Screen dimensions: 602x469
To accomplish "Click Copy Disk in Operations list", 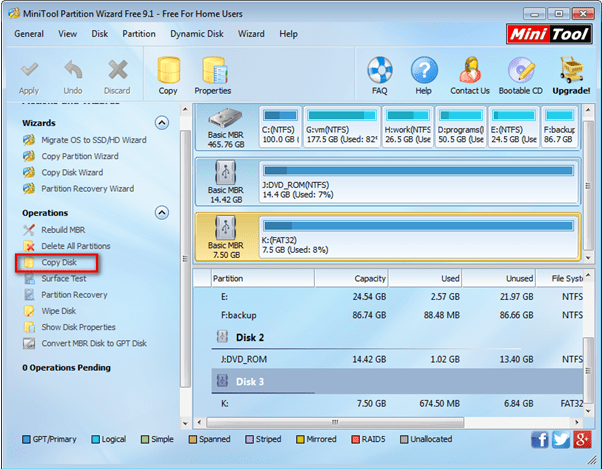I will pyautogui.click(x=57, y=263).
